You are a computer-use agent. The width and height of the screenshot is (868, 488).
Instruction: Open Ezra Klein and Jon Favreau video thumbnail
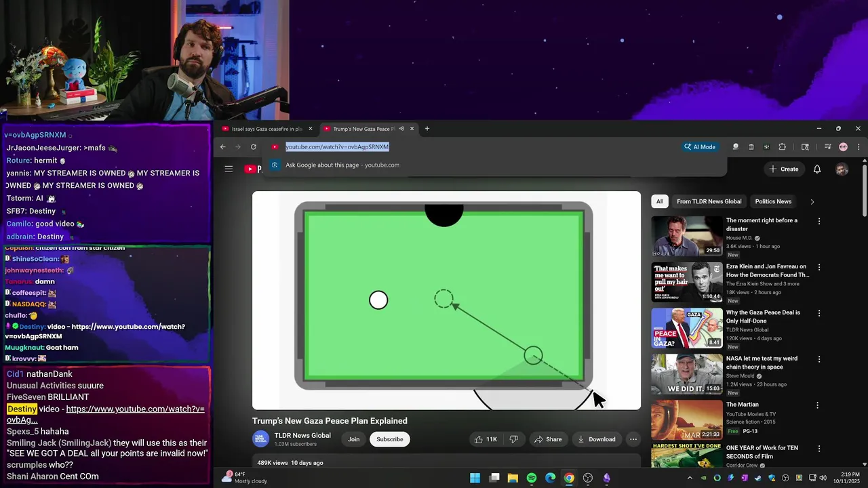coord(687,282)
